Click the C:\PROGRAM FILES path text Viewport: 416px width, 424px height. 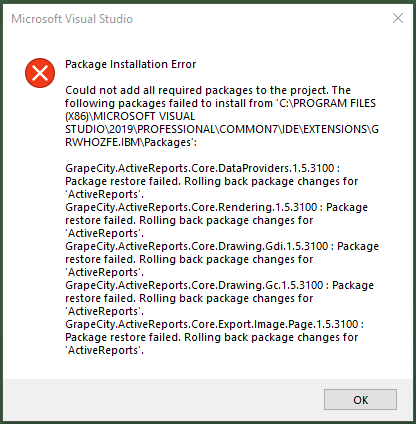click(x=327, y=103)
